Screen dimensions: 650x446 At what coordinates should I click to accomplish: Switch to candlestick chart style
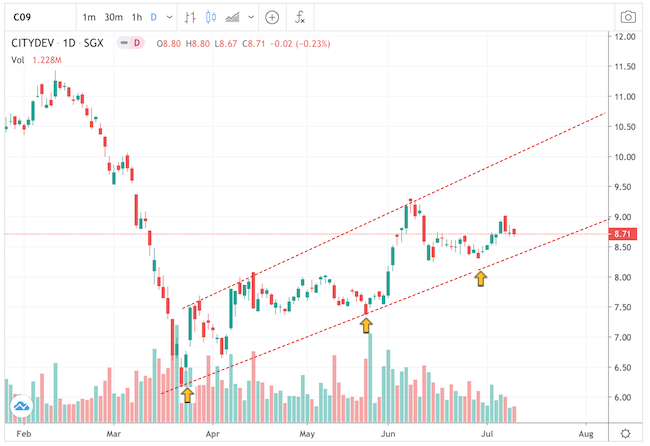coord(211,17)
